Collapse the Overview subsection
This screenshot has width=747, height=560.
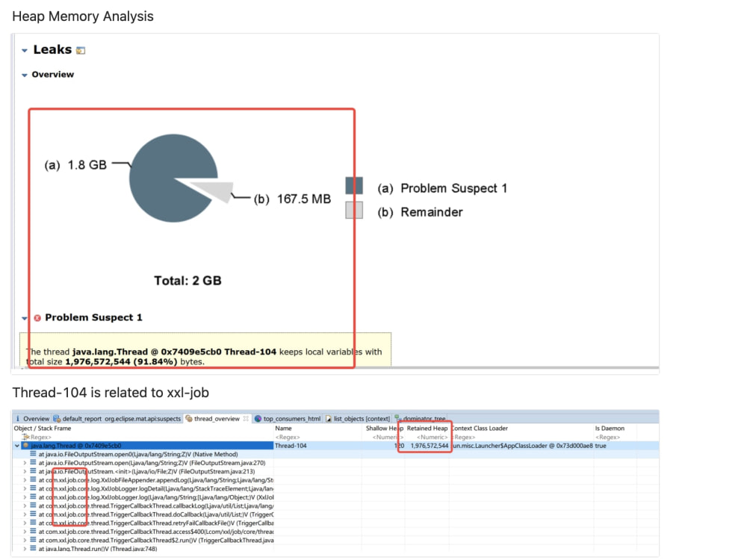click(25, 75)
